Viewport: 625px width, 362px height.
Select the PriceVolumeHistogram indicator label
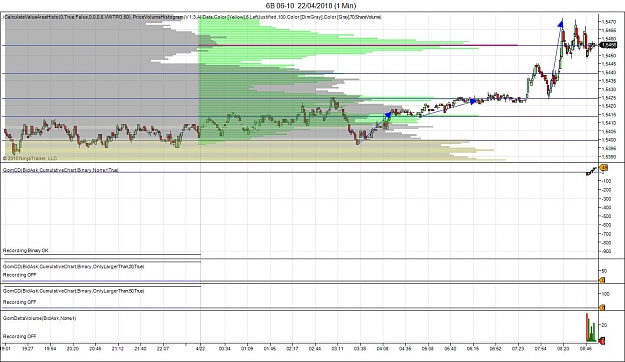coord(257,17)
